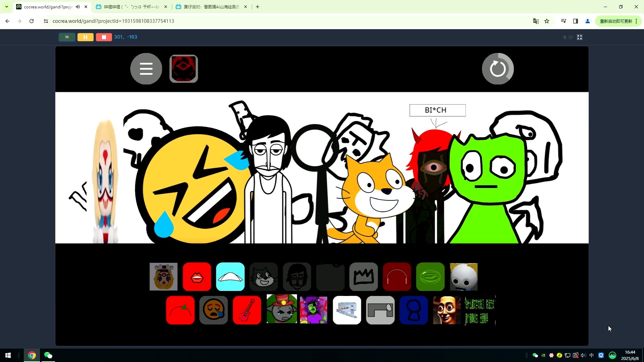Click the green glitchy text icon
Viewport: 644px width, 362px height.
point(480,310)
